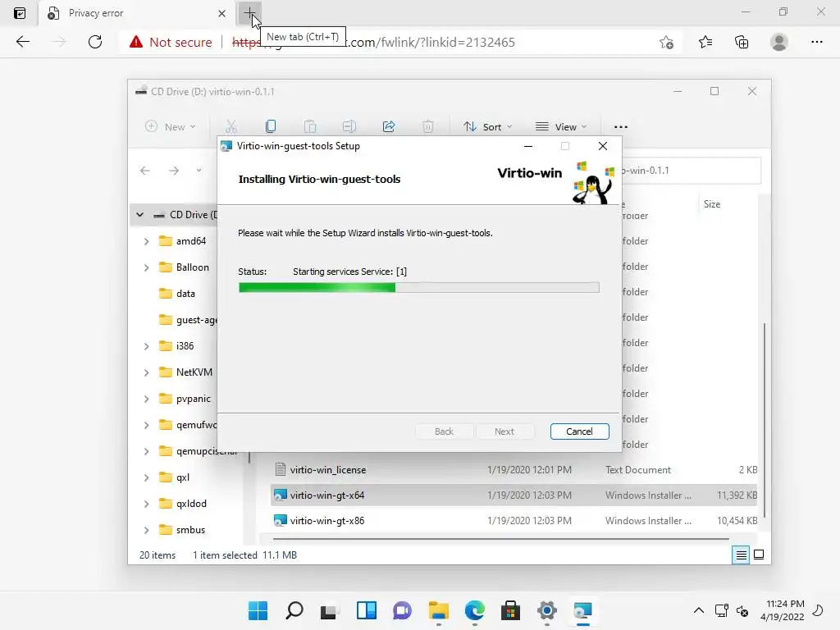Switch to details view icon in status bar

coord(741,555)
